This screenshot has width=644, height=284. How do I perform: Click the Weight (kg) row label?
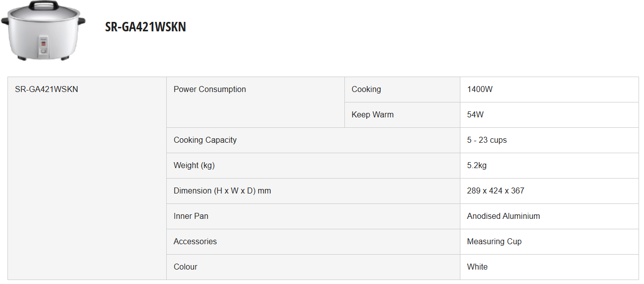pyautogui.click(x=194, y=166)
